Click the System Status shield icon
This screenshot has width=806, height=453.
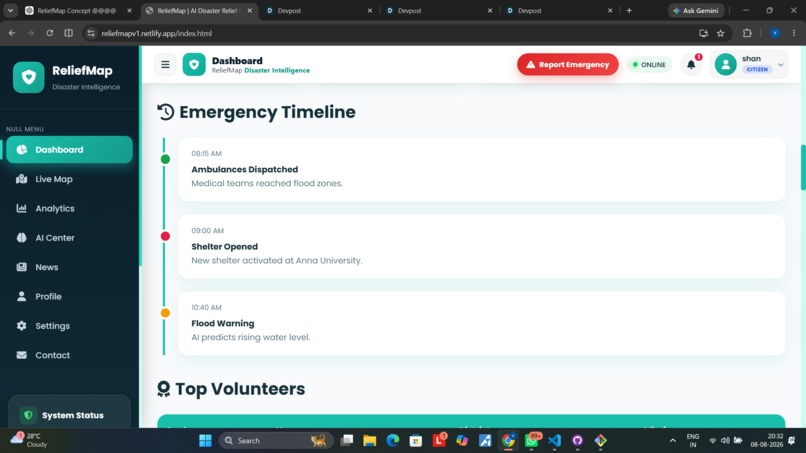tap(28, 414)
